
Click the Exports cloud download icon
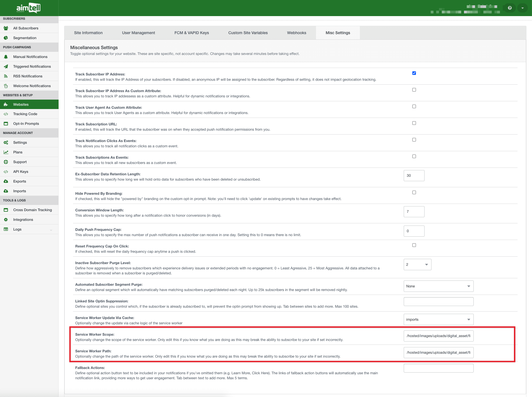tap(6, 181)
